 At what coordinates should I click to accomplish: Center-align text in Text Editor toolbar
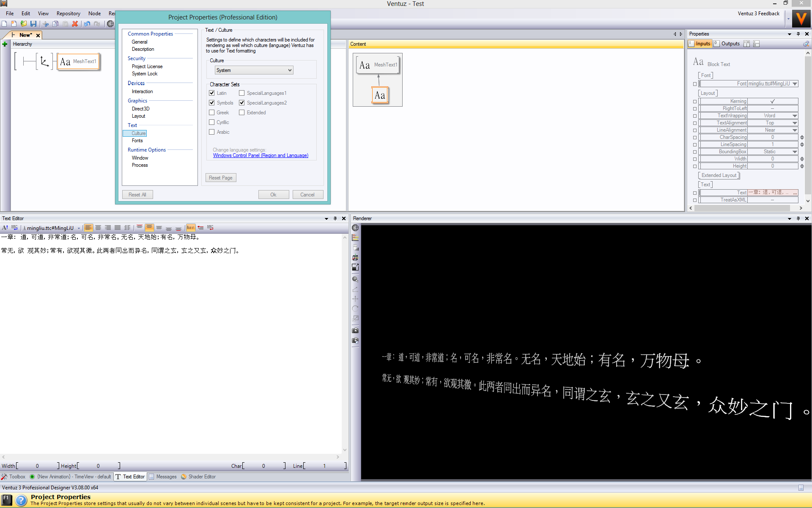[x=98, y=228]
